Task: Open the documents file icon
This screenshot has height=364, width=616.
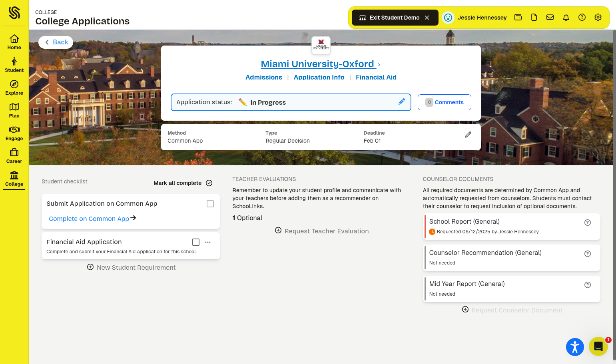Action: click(534, 17)
